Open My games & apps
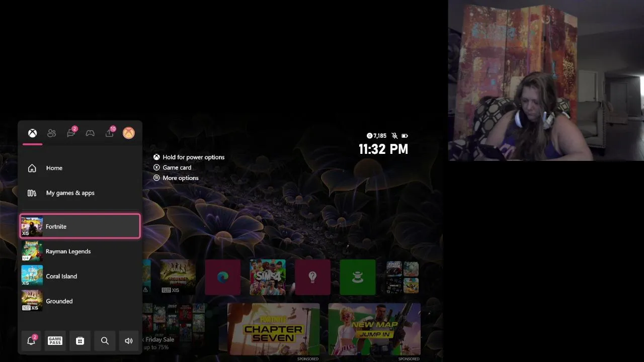 (80, 193)
